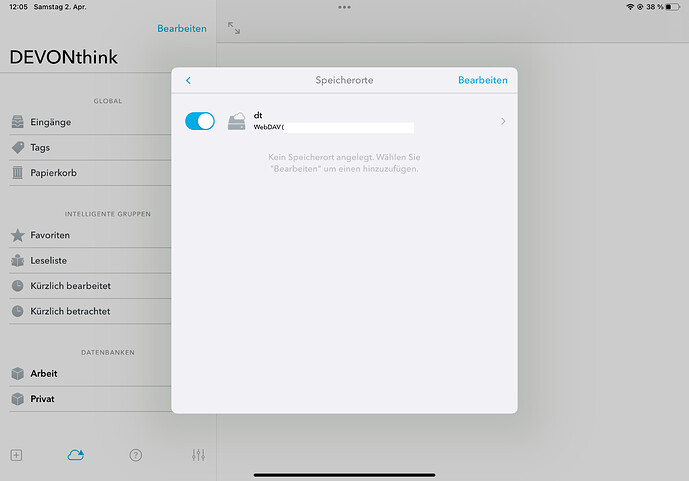Open the three-dot multitasking menu at top

pyautogui.click(x=344, y=7)
